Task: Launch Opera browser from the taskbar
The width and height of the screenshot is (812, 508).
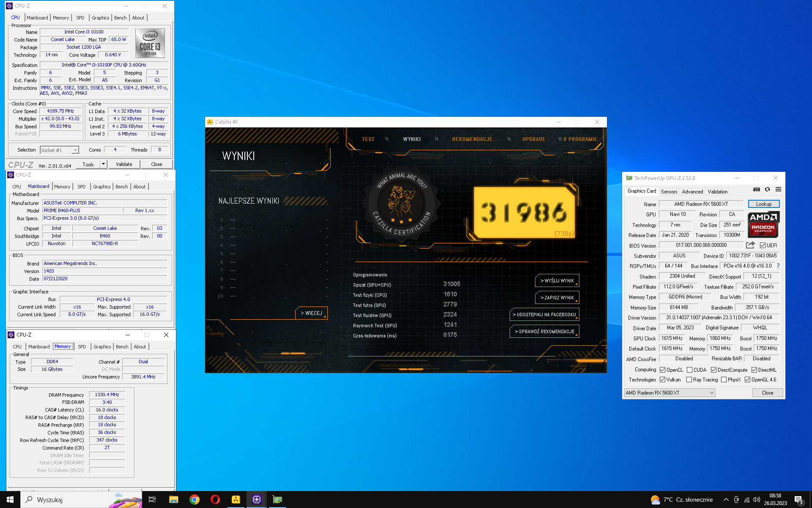Action: point(215,500)
